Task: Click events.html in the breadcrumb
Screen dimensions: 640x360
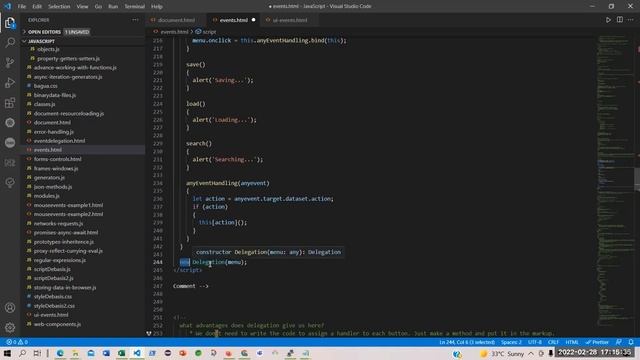Action: [x=174, y=31]
